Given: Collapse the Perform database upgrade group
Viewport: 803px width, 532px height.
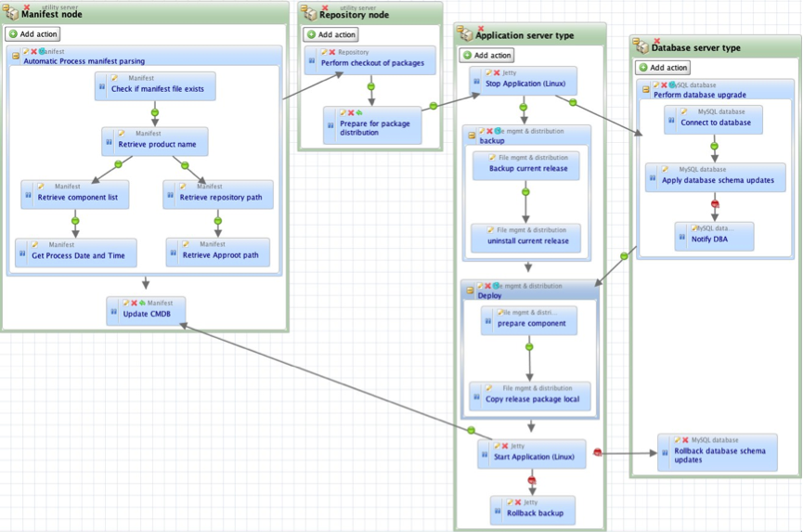Looking at the screenshot, I should coord(646,90).
